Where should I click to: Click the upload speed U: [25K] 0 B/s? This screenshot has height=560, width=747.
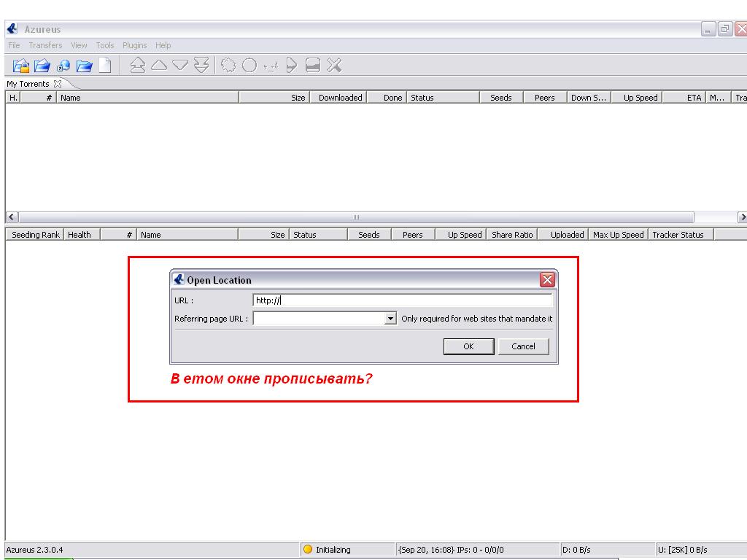(x=682, y=550)
